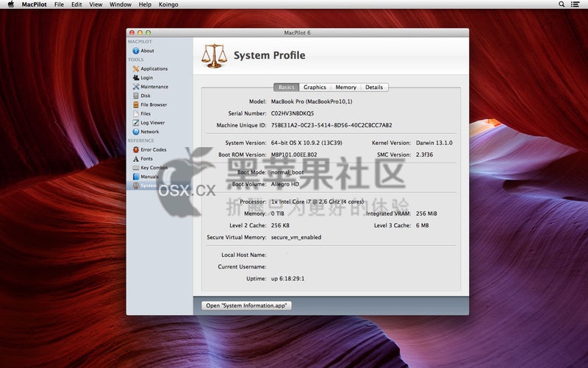This screenshot has height=368, width=588.
Task: Open the About item's blue info icon
Action: click(x=136, y=51)
